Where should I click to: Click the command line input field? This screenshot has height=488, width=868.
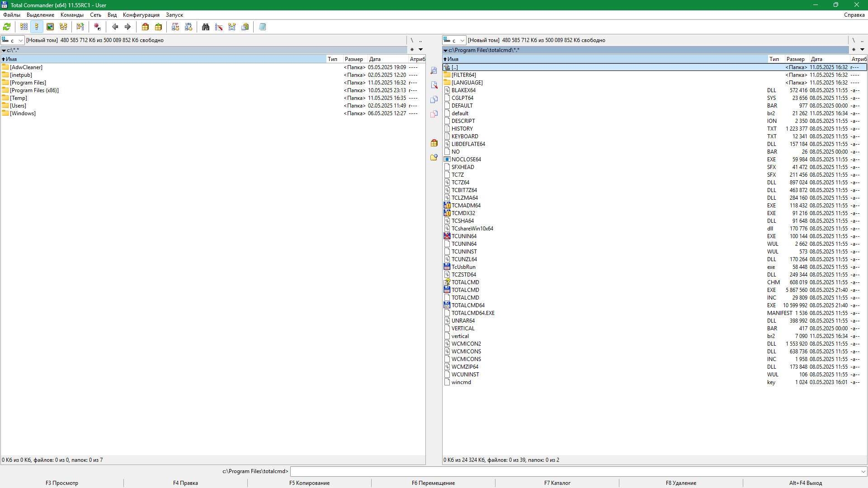pos(574,471)
